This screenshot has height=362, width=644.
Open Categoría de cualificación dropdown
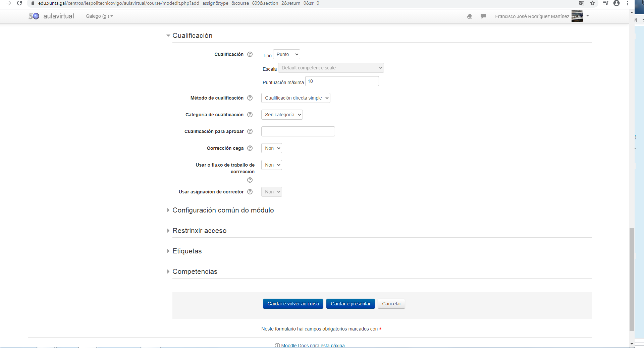coord(282,115)
